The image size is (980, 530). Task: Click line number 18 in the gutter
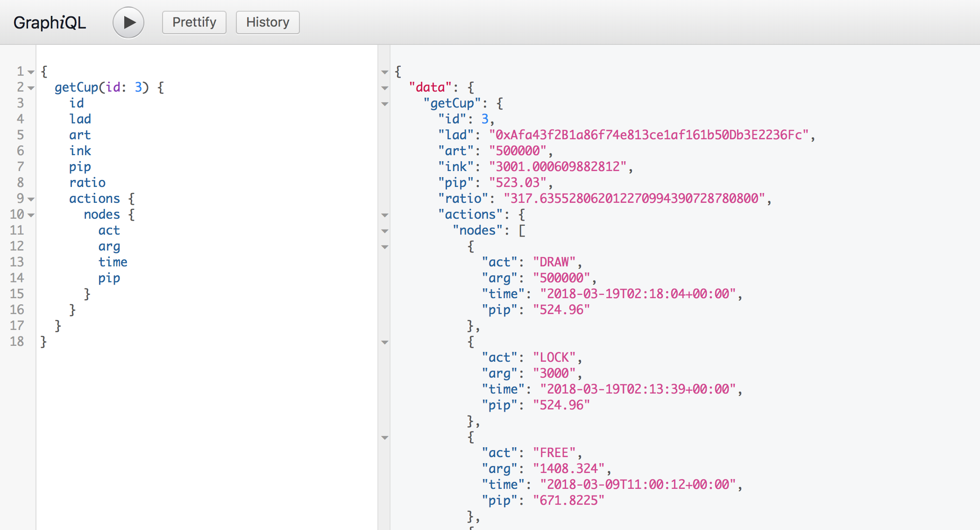(x=17, y=342)
